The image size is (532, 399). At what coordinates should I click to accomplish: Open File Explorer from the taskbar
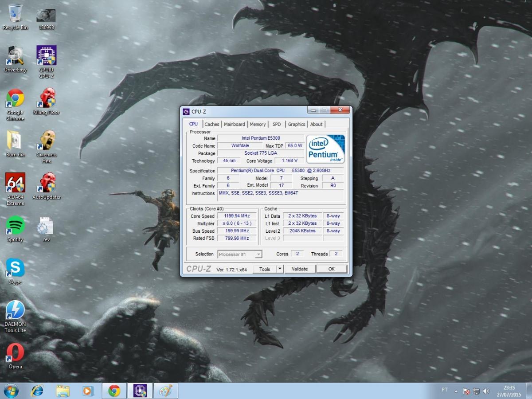click(x=63, y=391)
